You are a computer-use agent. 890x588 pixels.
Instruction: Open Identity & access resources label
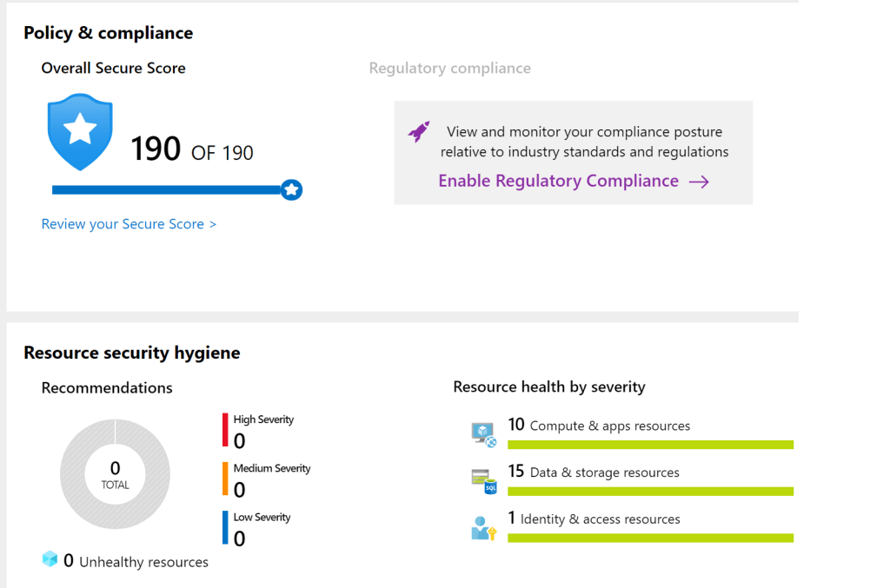point(600,519)
